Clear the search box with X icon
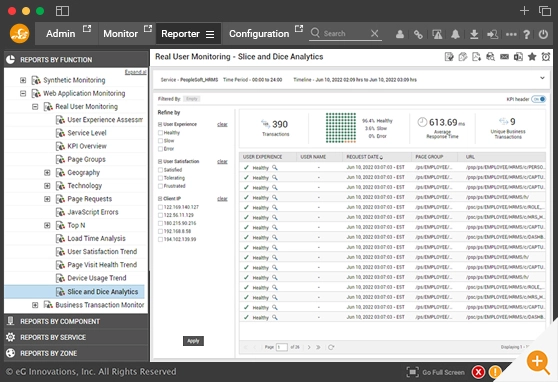 pyautogui.click(x=374, y=33)
